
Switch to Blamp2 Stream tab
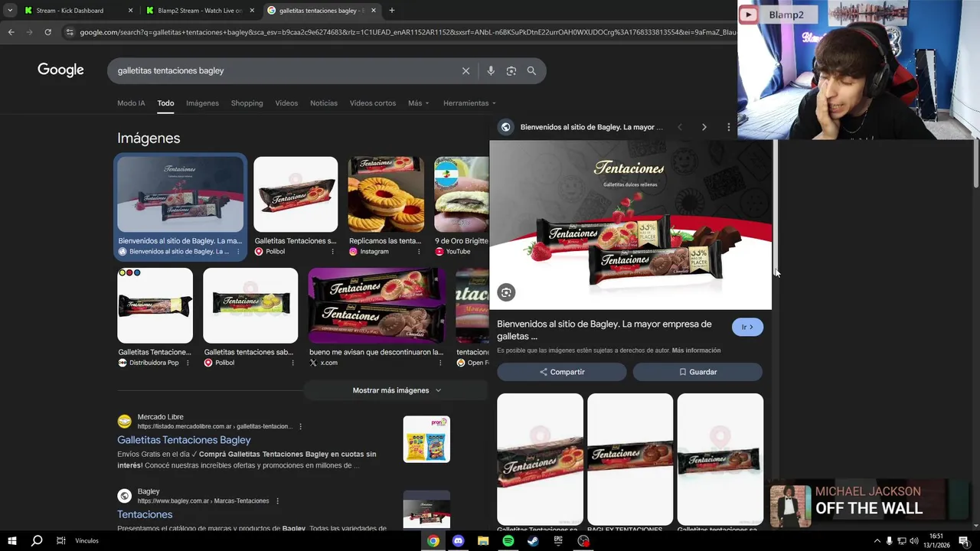click(201, 11)
